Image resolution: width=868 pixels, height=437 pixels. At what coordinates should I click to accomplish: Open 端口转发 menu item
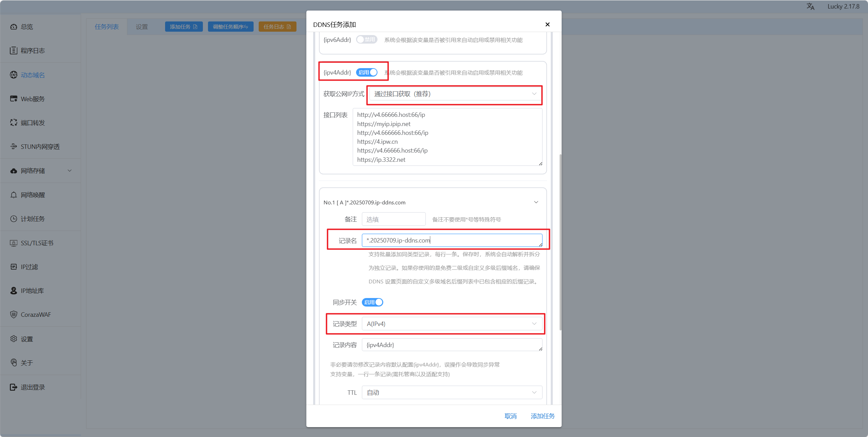tap(41, 123)
